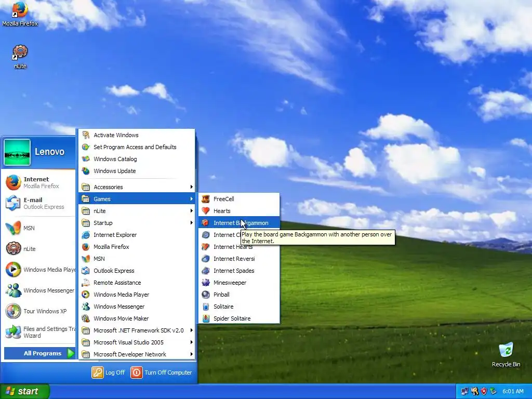Launch the FreeCell game icon
532x399 pixels.
(206, 199)
